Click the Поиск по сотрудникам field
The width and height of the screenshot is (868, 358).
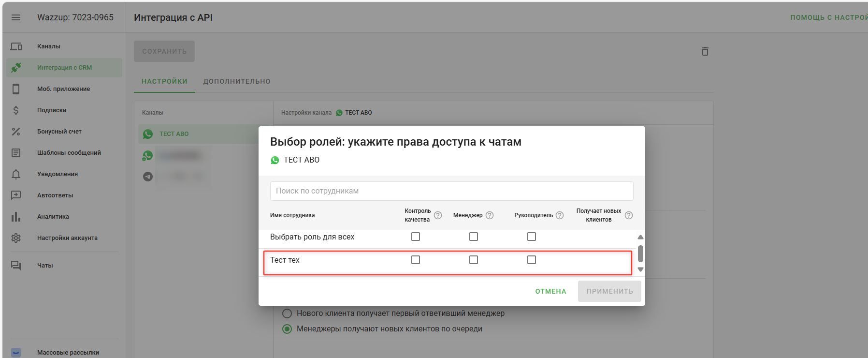[451, 191]
